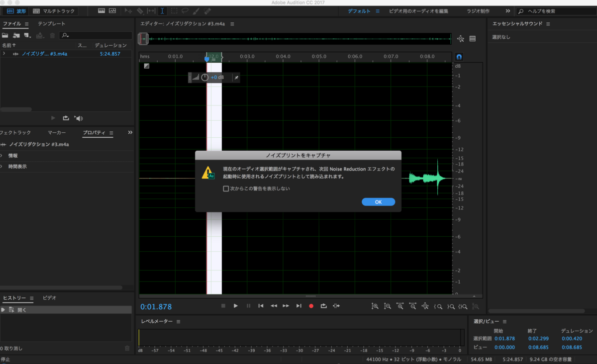Click OK in the noise print dialog
The image size is (597, 364).
tap(379, 202)
